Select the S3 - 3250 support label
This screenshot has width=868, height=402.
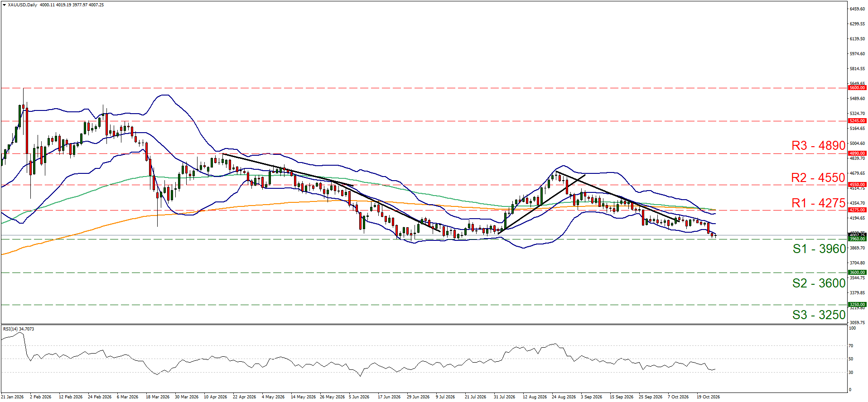point(819,315)
